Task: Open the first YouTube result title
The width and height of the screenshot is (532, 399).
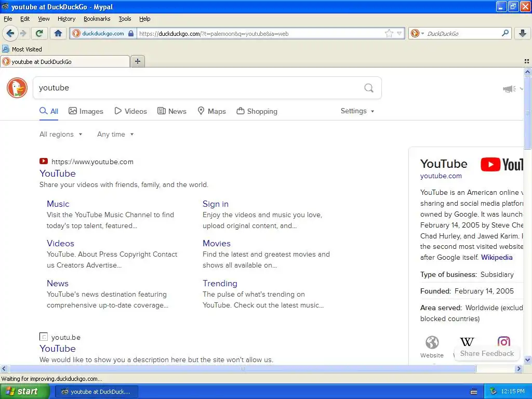Action: [57, 174]
